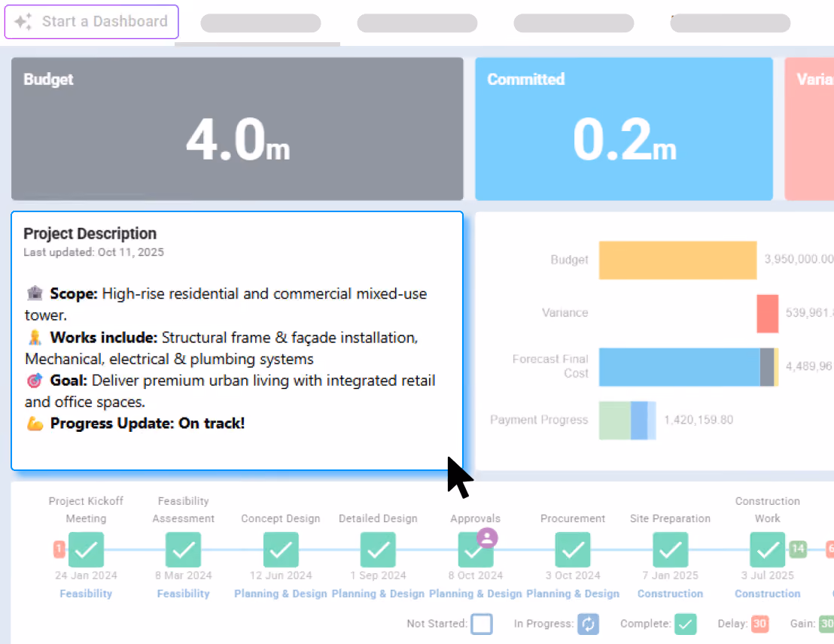
Task: Click the Forecast Final Cost chart label
Action: 550,366
